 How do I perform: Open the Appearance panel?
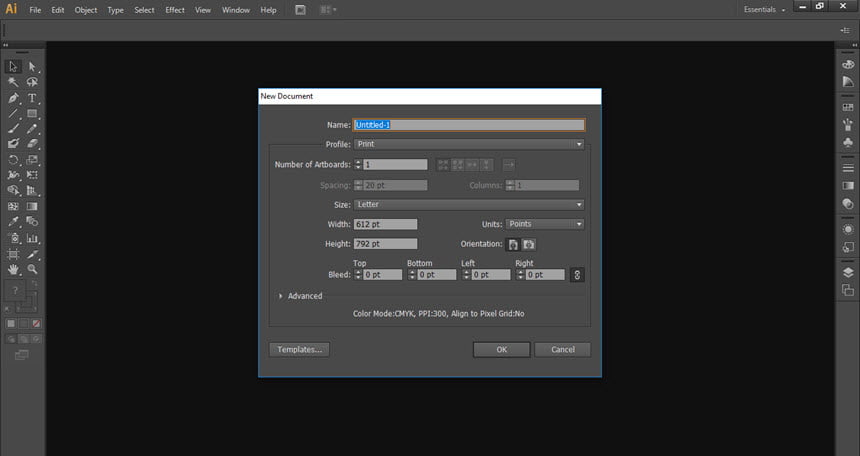tap(848, 229)
